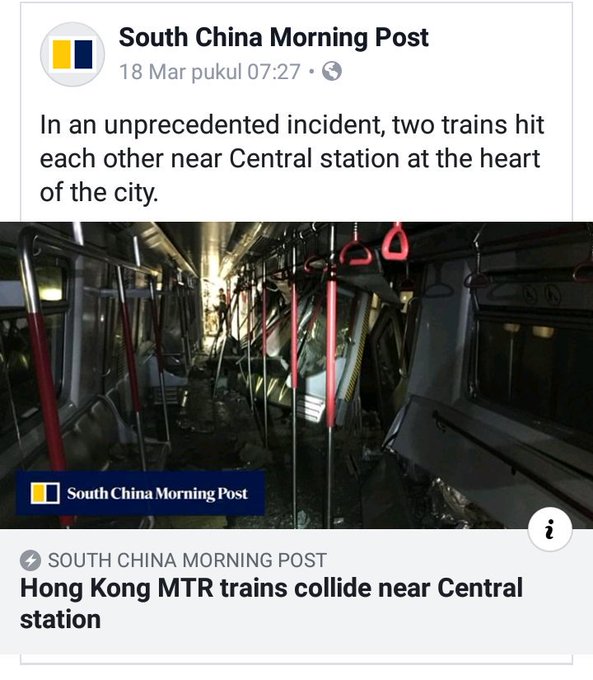Tap the public globe privacy icon

331,72
